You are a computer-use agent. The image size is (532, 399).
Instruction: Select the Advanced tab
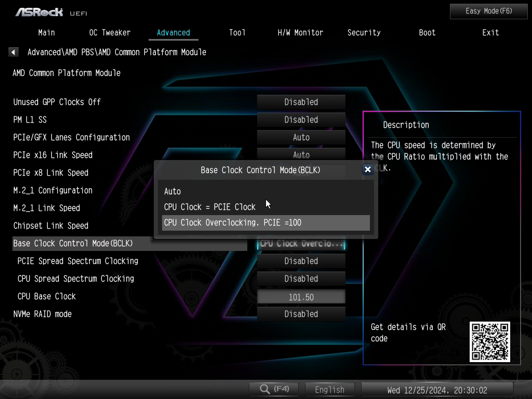pyautogui.click(x=174, y=33)
